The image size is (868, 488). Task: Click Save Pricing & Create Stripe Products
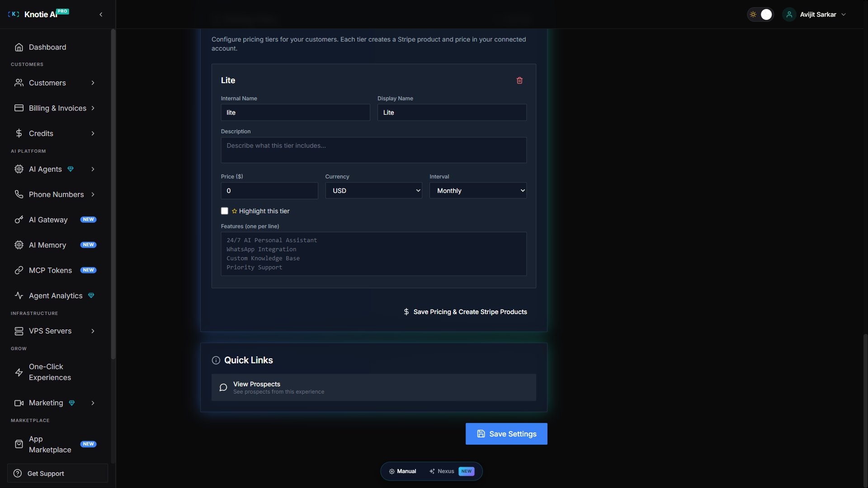tap(465, 312)
